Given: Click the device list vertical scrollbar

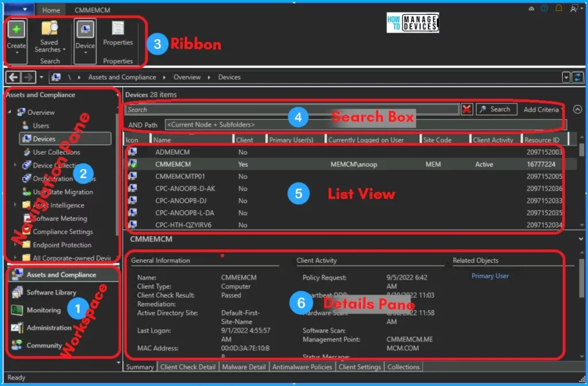Looking at the screenshot, I should click(x=582, y=184).
